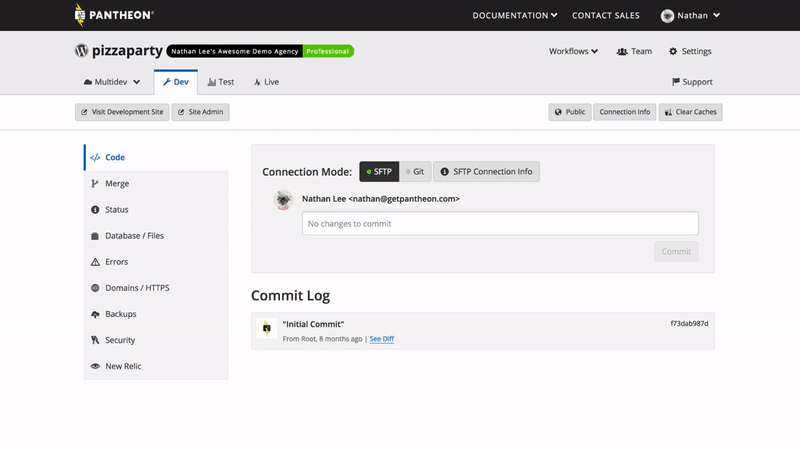Click the Status info icon in sidebar
This screenshot has height=449, width=800.
click(95, 209)
